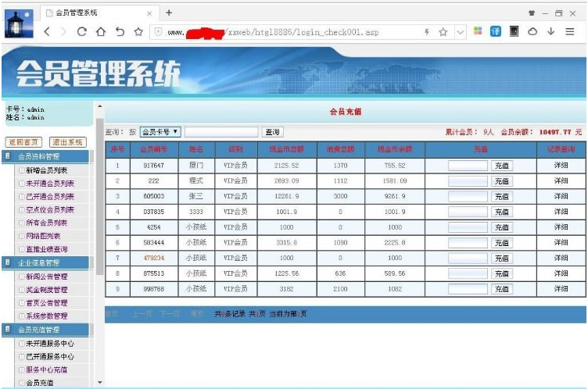Screen dimensions: 588x389
Task: Click 充值 button for member 037835
Action: [502, 212]
